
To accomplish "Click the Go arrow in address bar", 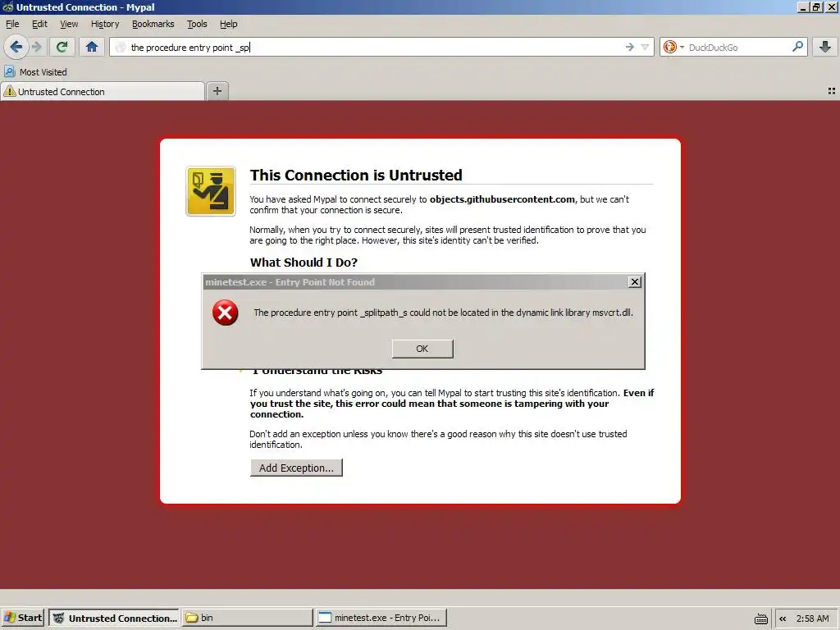I will tap(629, 47).
